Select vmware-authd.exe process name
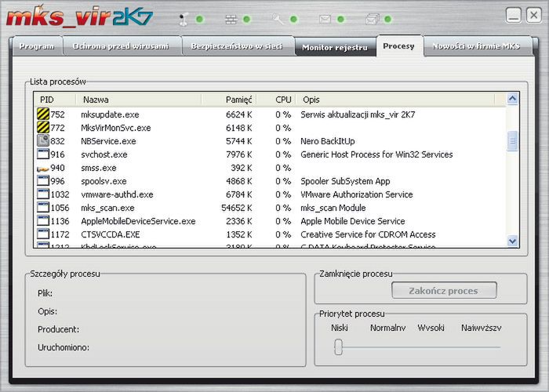Viewport: 549px width, 392px height. click(x=118, y=194)
